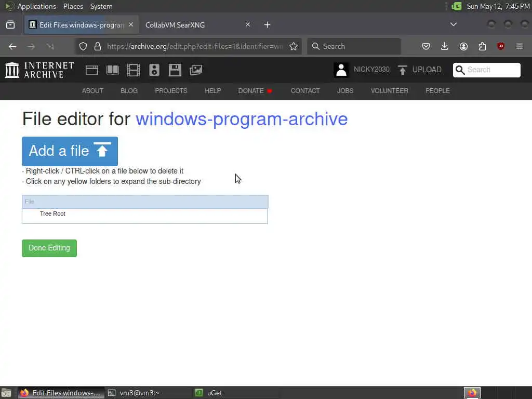Open the Applications menu
Viewport: 532px width, 399px height.
(x=37, y=6)
